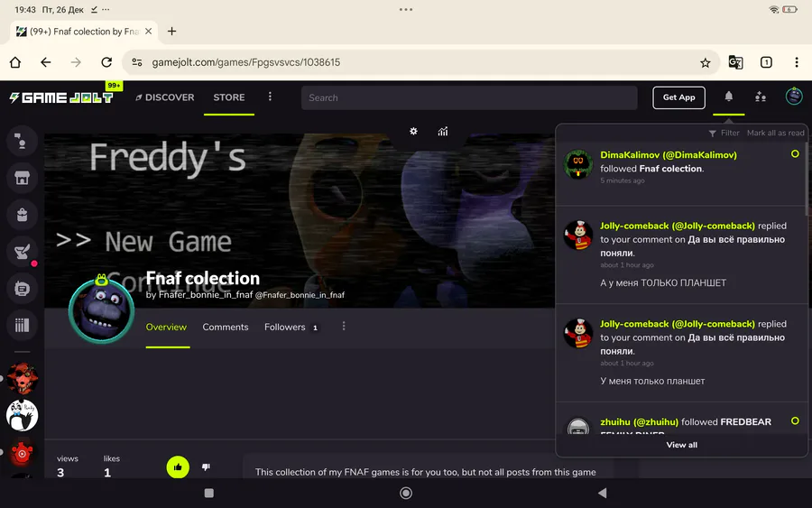Reload the browser page
The height and width of the screenshot is (508, 812).
tap(106, 62)
